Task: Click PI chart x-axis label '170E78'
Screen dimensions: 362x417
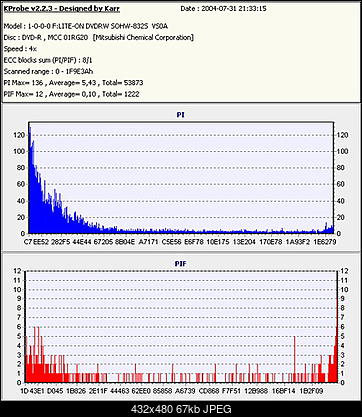Action: 270,242
